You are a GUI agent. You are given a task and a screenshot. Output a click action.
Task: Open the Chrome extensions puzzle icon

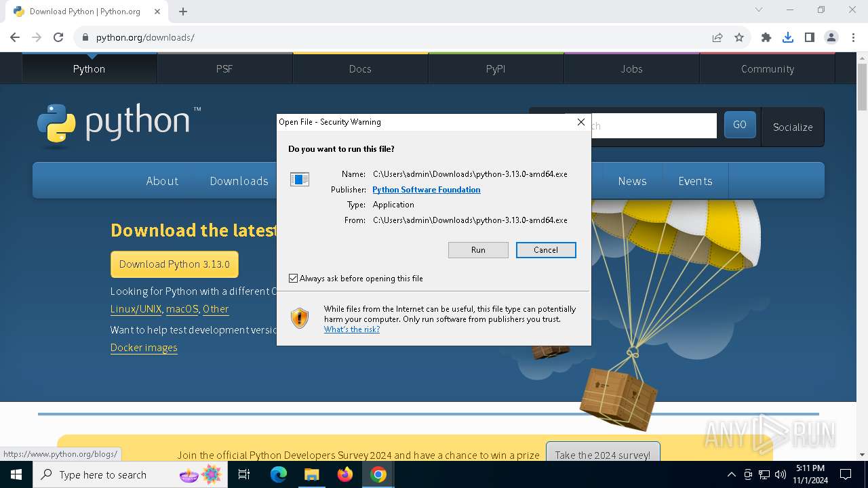766,37
